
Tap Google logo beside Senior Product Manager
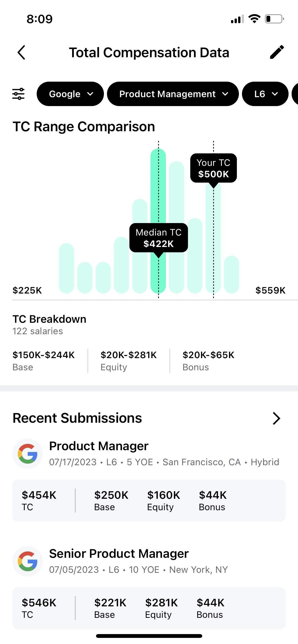pyautogui.click(x=28, y=561)
